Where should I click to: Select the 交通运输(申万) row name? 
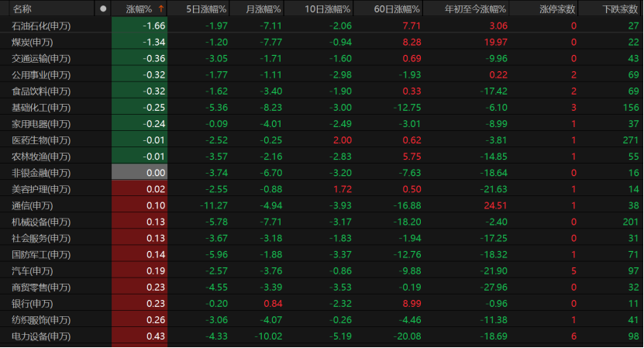(41, 59)
